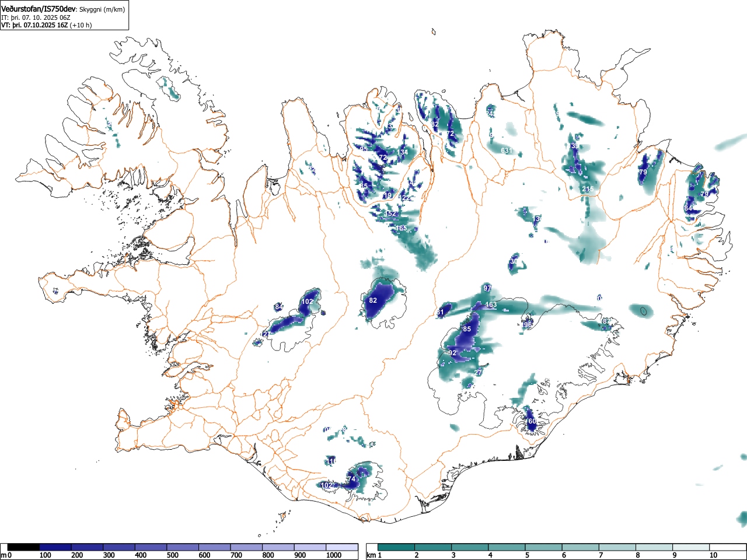
Task: Click the '10' label on km legend
Action: coord(713,555)
